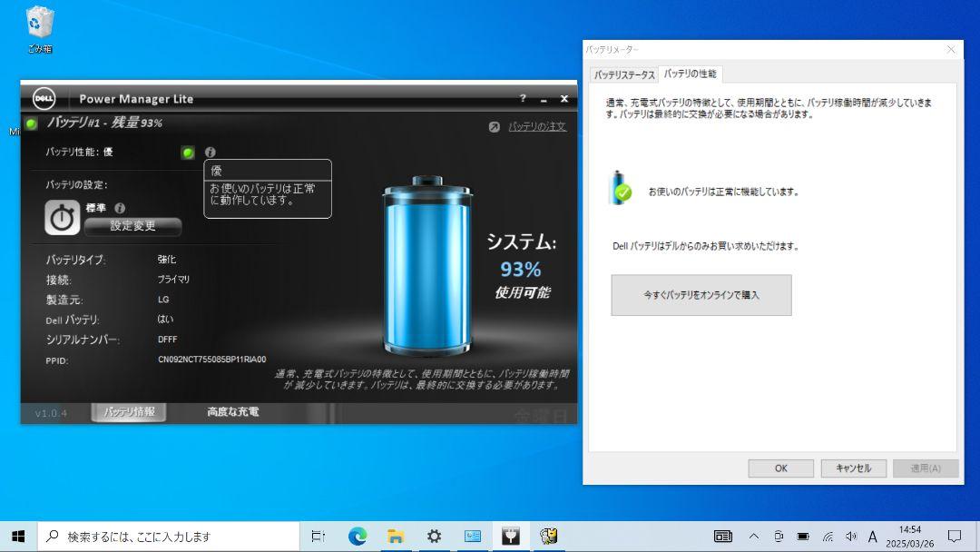Click the Dell logo in Power Manager Lite
The image size is (980, 552).
click(x=44, y=98)
